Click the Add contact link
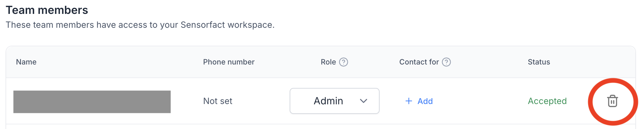This screenshot has width=644, height=129. click(x=425, y=101)
